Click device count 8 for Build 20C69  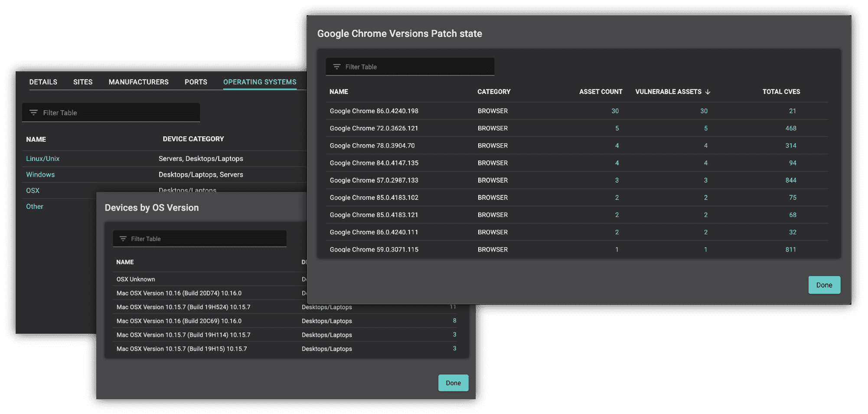click(x=454, y=321)
